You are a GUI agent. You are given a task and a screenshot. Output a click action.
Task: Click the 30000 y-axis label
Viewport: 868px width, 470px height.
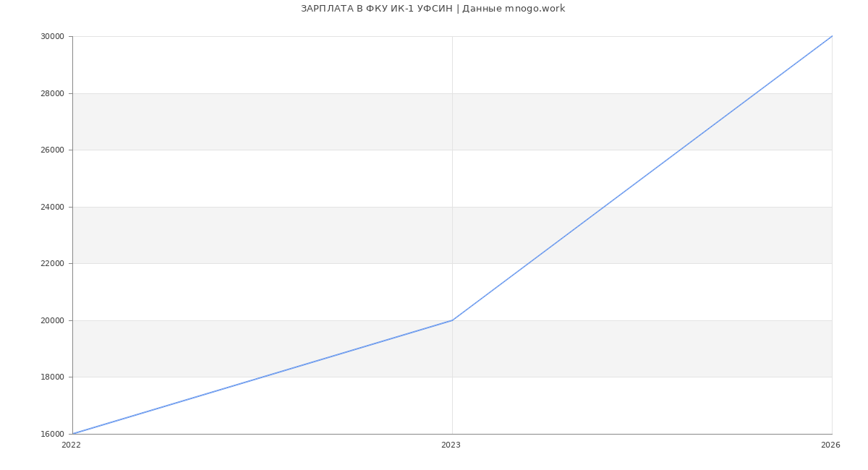coord(52,37)
